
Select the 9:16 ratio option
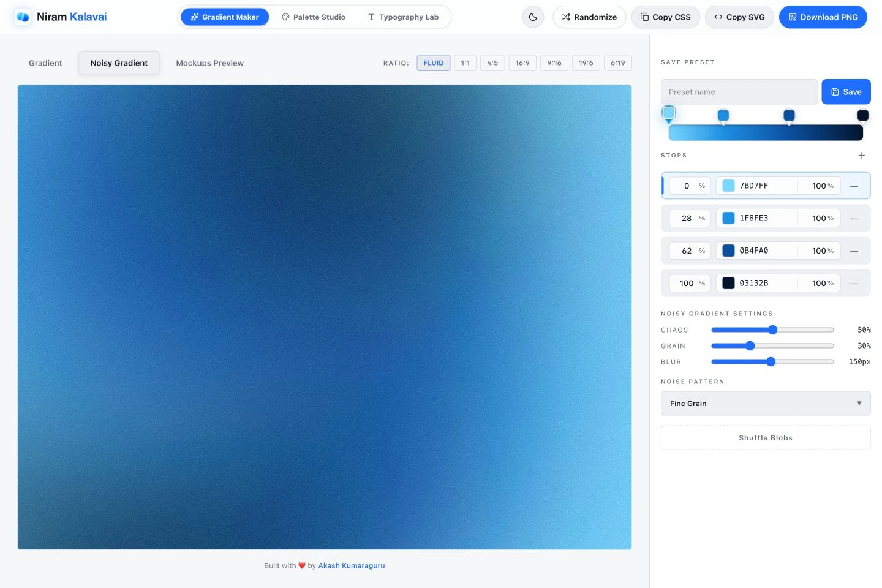tap(554, 63)
